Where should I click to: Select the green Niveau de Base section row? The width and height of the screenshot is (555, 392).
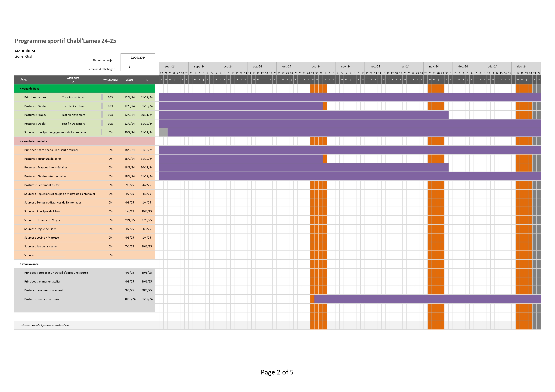tap(84, 89)
